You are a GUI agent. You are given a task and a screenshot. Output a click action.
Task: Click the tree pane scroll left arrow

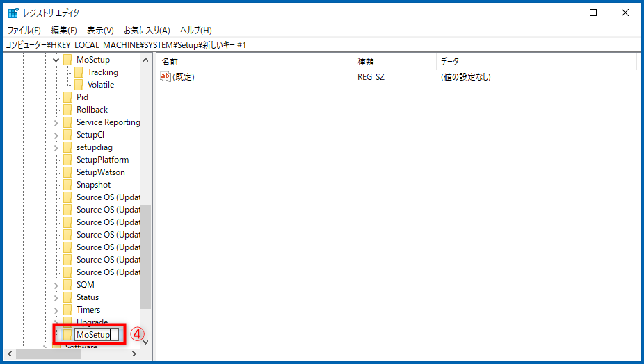[10, 354]
